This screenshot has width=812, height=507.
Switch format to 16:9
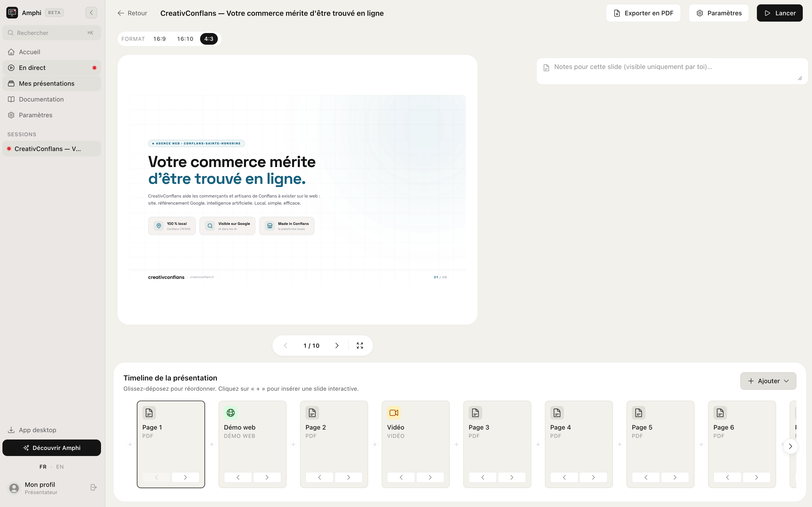coord(159,39)
